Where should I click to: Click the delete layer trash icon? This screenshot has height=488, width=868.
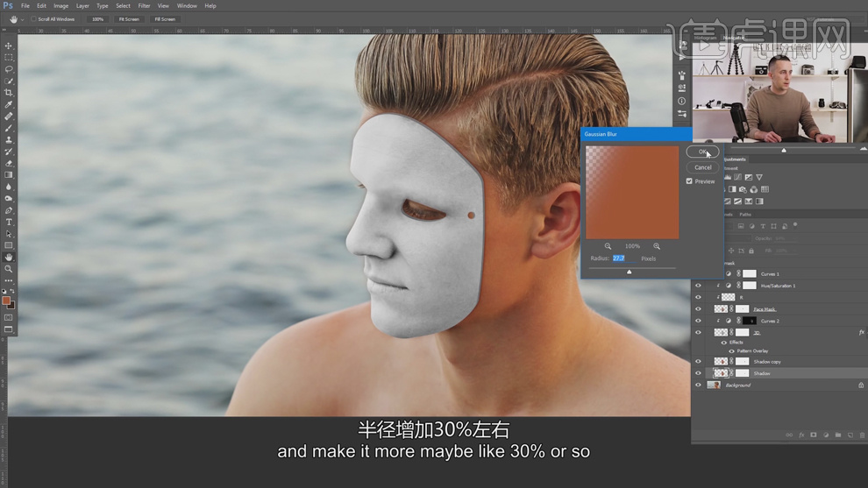click(x=862, y=435)
